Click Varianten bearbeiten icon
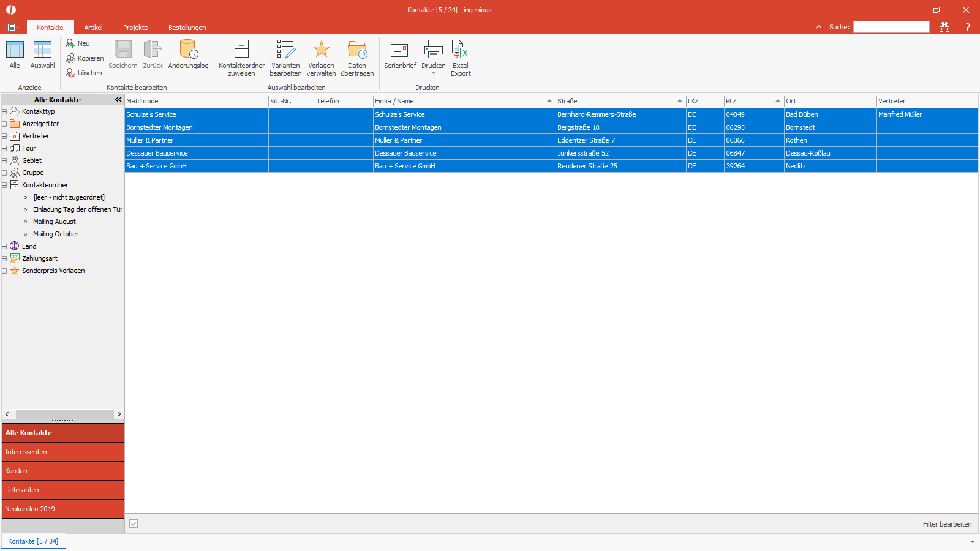Screen dimensions: 980x551 click(x=285, y=50)
